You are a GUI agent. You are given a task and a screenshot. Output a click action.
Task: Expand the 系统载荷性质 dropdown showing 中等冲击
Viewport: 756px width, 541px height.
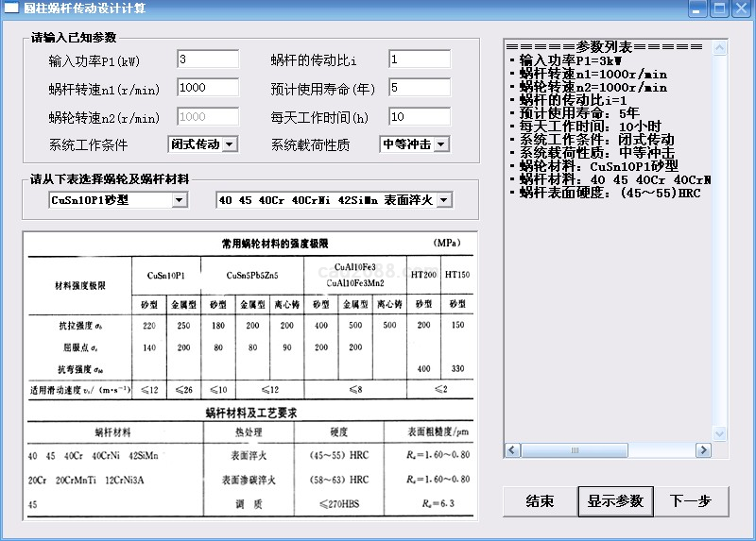pyautogui.click(x=440, y=144)
